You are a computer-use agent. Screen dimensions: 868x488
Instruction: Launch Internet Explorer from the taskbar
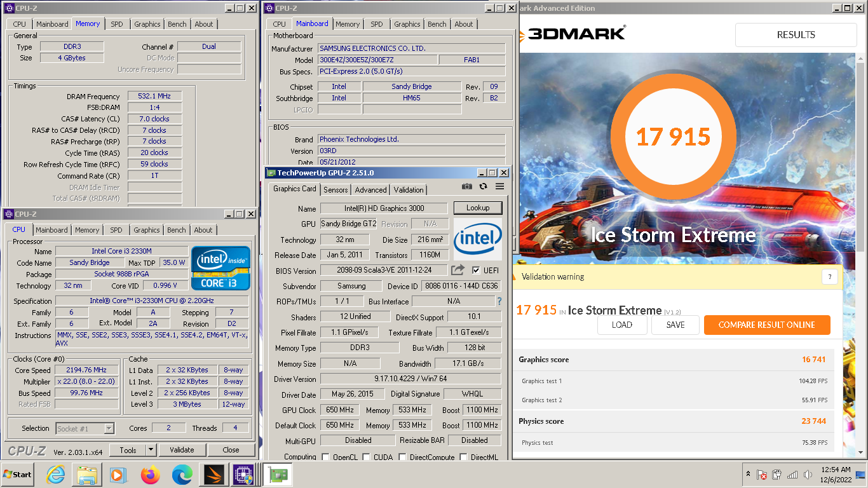tap(56, 475)
